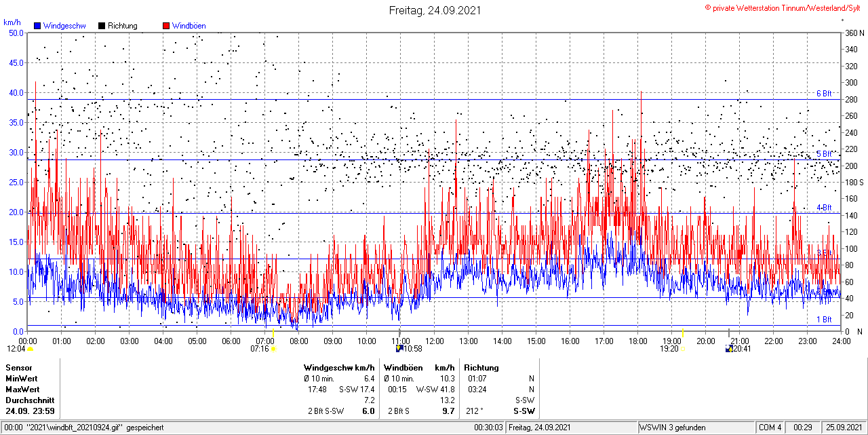Image resolution: width=868 pixels, height=435 pixels.
Task: Click the status bar file saved message
Action: [x=84, y=428]
